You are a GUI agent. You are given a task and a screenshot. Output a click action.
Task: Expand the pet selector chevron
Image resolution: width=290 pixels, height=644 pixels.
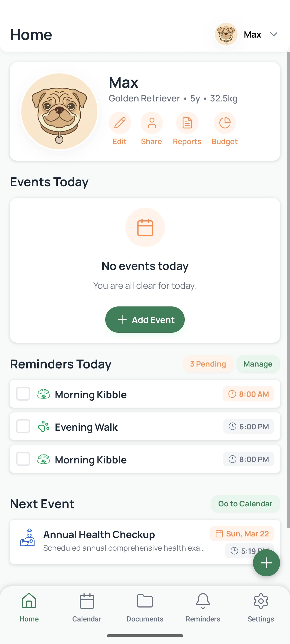(x=274, y=34)
